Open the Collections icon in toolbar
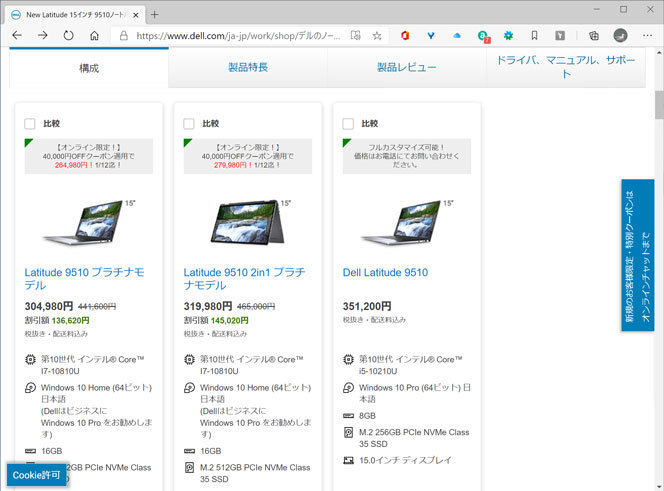Screen dimensions: 664x491 pos(594,36)
